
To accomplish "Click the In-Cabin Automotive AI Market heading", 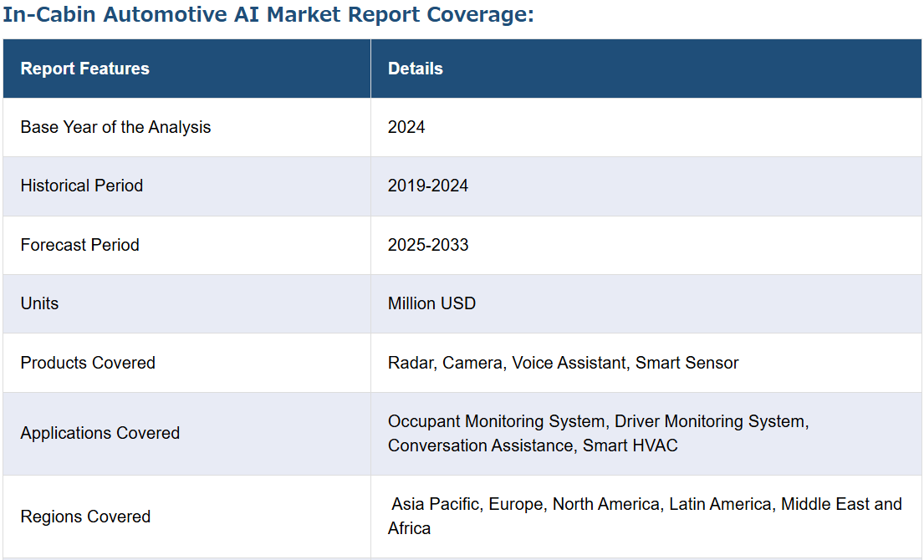I will click(268, 15).
